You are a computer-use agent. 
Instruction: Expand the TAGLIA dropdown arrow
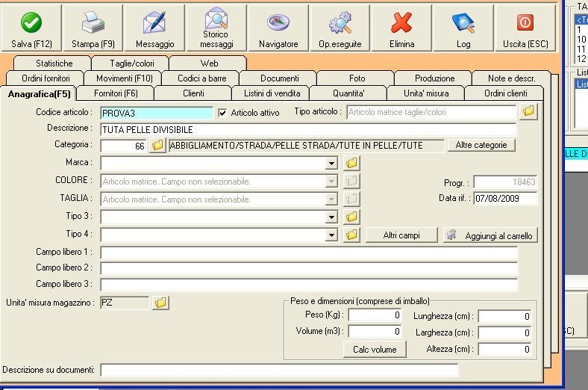[x=331, y=199]
